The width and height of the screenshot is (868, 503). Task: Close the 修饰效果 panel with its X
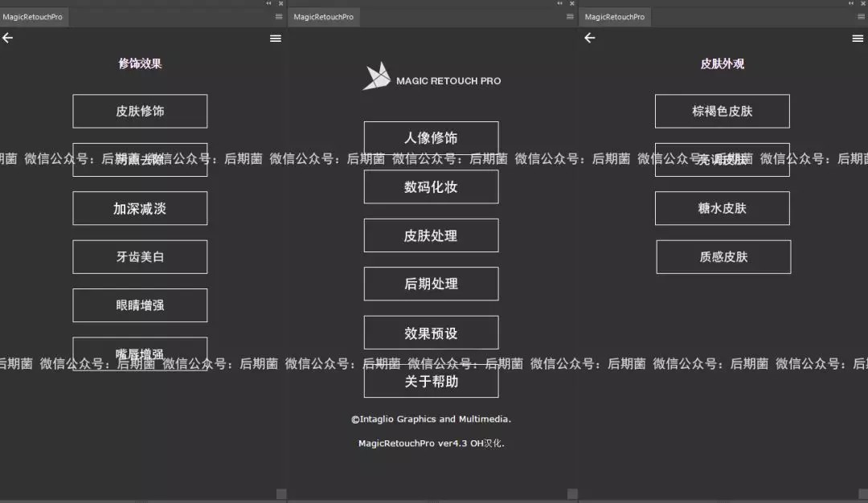pyautogui.click(x=280, y=3)
